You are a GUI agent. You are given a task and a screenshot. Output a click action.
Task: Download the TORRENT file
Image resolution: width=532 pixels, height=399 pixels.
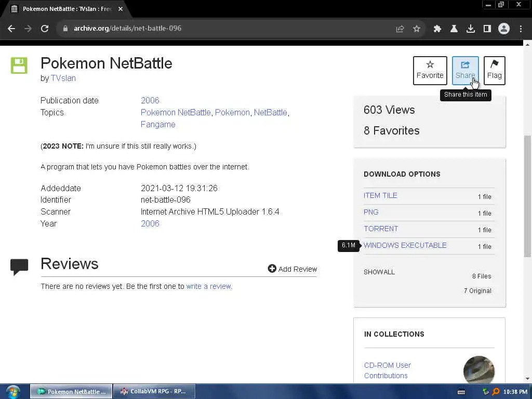381,229
